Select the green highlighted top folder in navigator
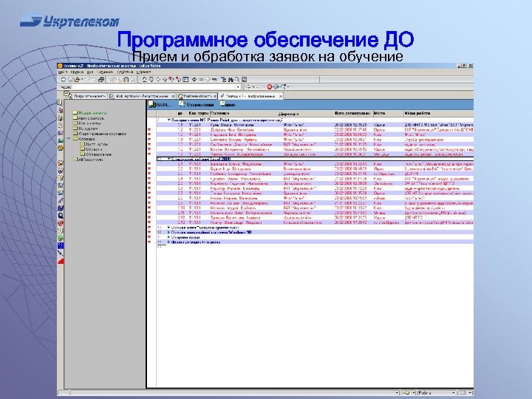Viewport: 532px width, 399px height. (x=90, y=113)
